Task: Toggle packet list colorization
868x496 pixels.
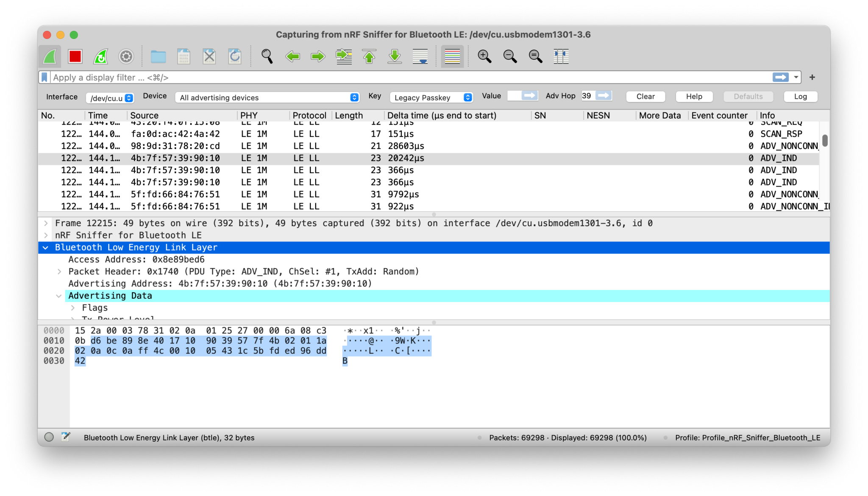Action: [452, 56]
